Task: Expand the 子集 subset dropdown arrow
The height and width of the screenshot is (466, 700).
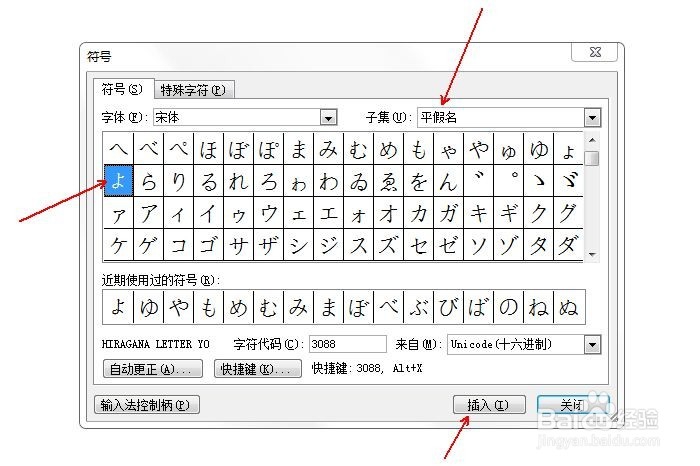Action: (592, 118)
